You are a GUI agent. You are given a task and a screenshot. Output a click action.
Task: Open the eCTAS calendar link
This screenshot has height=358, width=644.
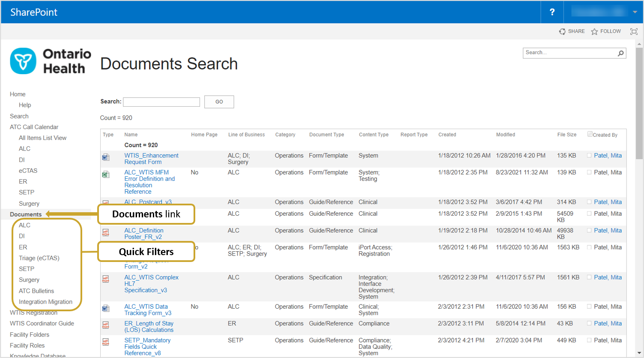(28, 171)
